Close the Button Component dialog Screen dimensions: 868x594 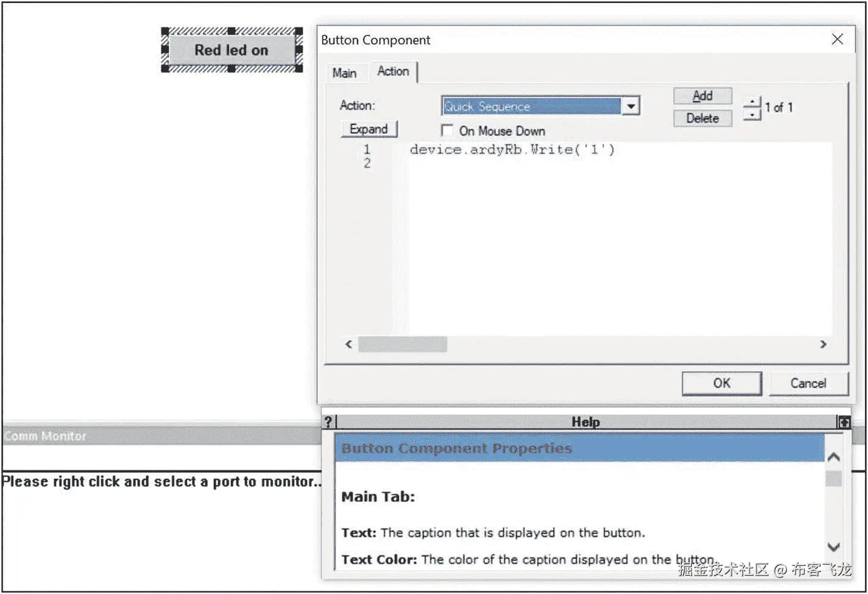point(838,39)
